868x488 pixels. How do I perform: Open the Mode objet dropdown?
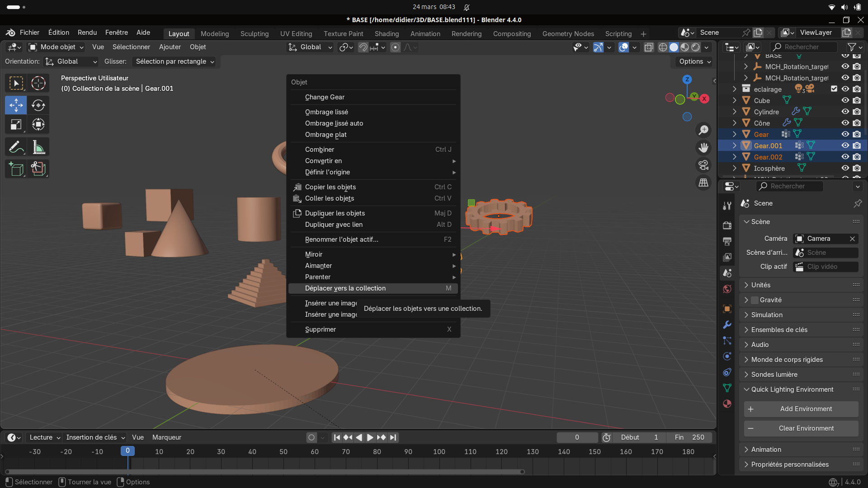pyautogui.click(x=56, y=47)
